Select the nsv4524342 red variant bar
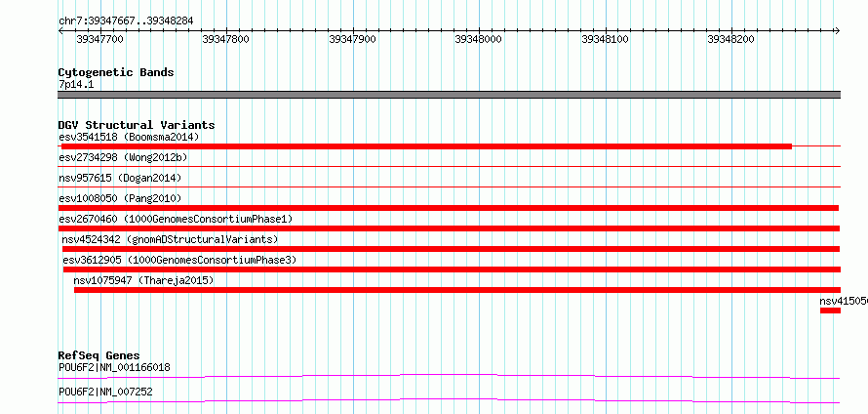868x414 pixels. coord(452,249)
